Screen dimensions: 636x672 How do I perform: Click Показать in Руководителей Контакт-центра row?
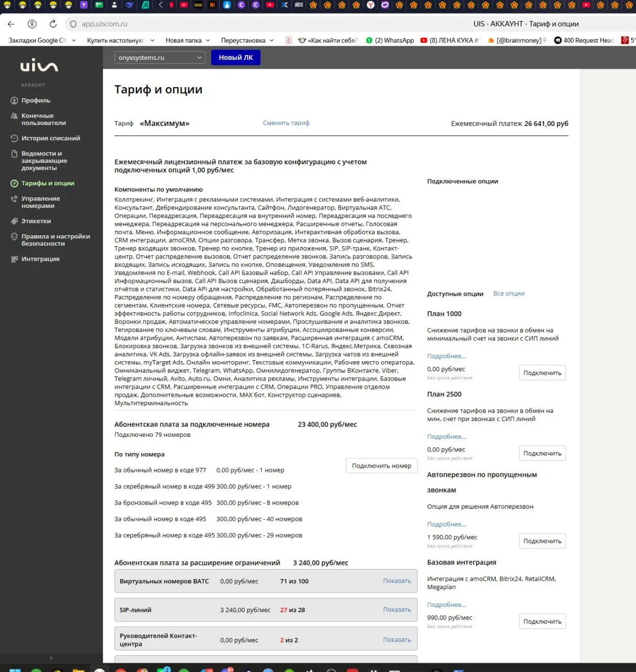[x=397, y=639]
